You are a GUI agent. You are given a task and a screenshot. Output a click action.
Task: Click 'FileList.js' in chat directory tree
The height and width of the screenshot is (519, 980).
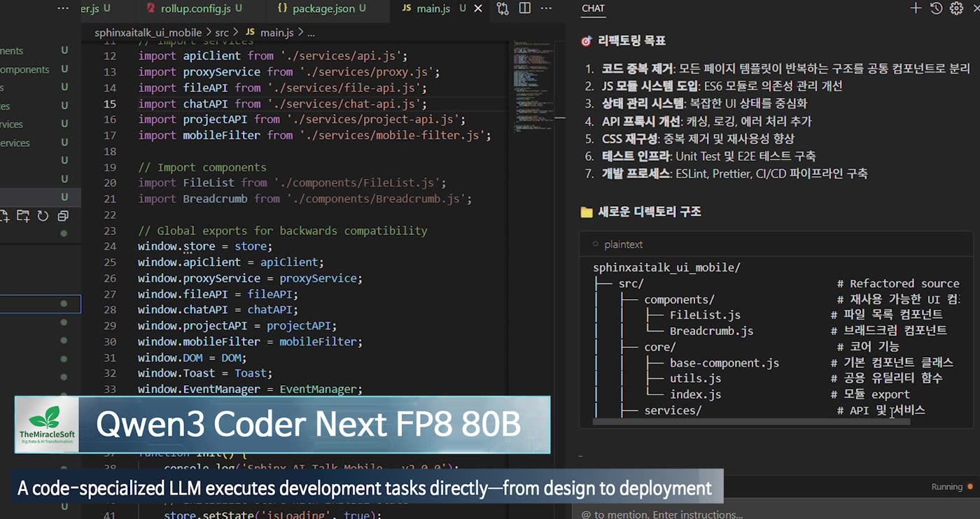(x=705, y=315)
